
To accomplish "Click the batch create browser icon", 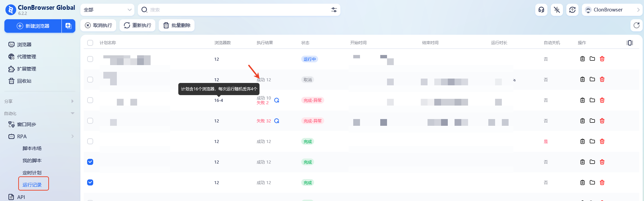I will click(x=68, y=26).
